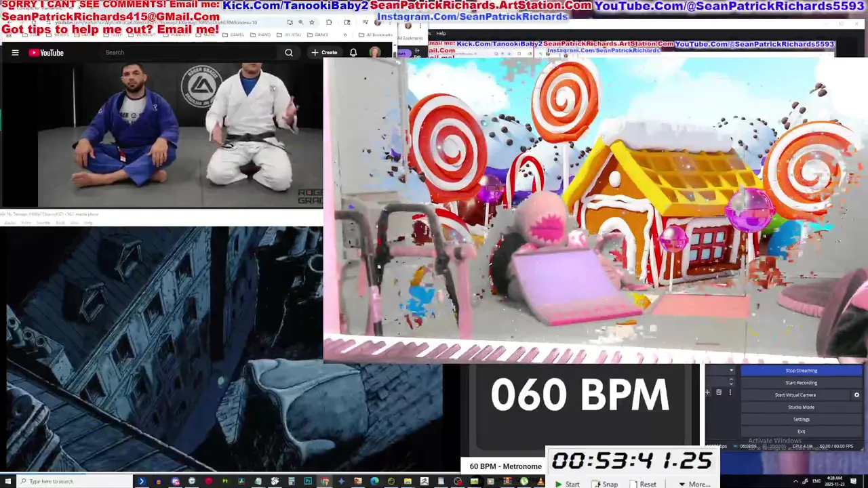
Task: Click the 060 BPM metronome display
Action: (580, 395)
